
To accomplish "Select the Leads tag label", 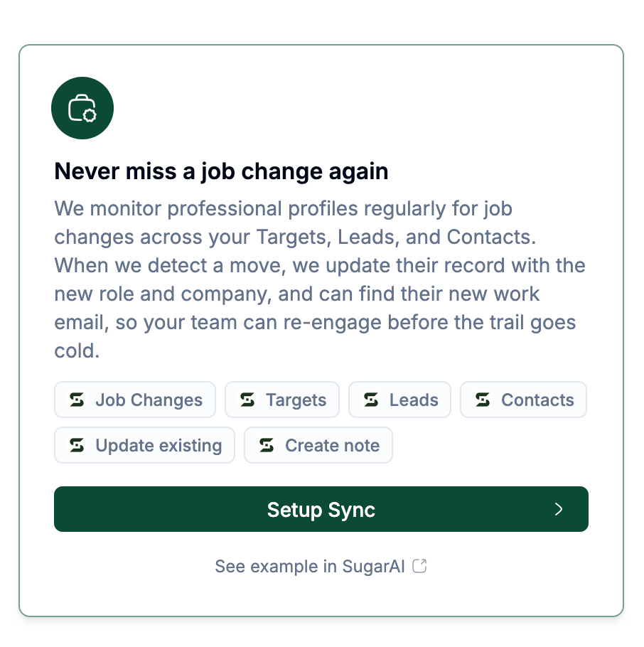I will coord(414,400).
